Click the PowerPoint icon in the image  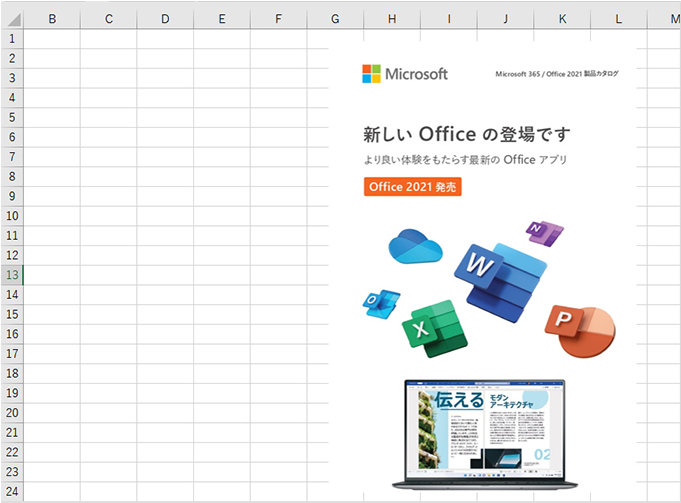(580, 331)
